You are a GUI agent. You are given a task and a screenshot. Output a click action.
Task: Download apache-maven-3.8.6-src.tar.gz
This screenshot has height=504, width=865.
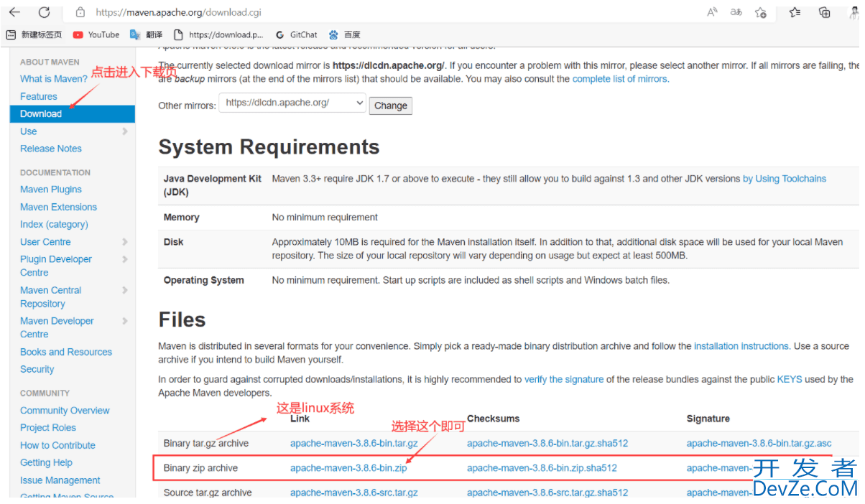[354, 493]
